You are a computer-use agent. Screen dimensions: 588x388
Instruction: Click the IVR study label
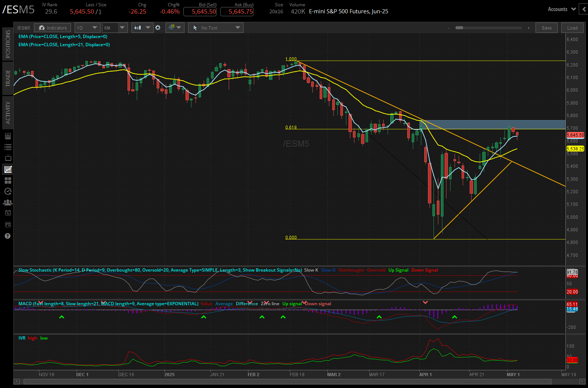pyautogui.click(x=22, y=338)
